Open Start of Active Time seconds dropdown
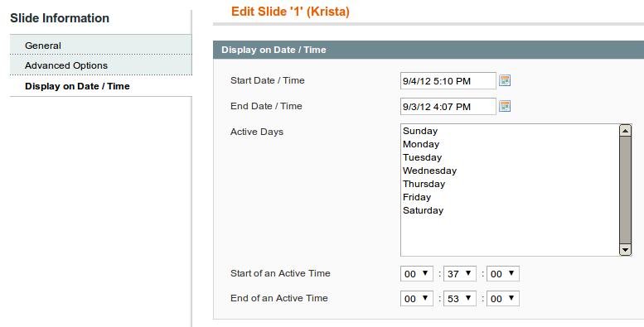The image size is (644, 327). tap(503, 274)
